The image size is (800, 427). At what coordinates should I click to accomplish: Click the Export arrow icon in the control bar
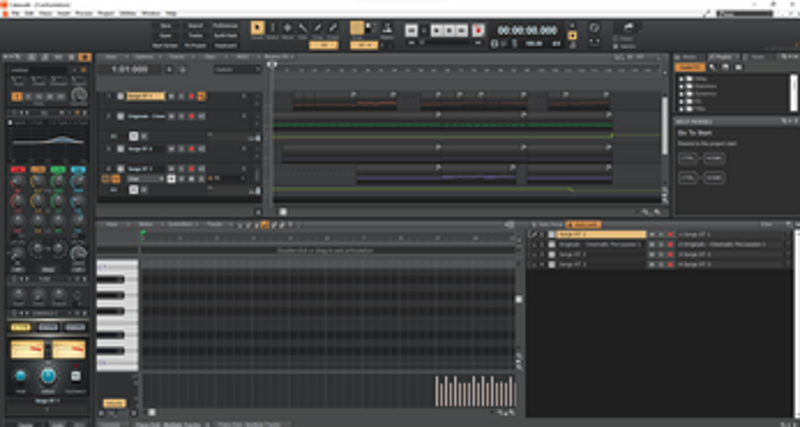pos(628,27)
